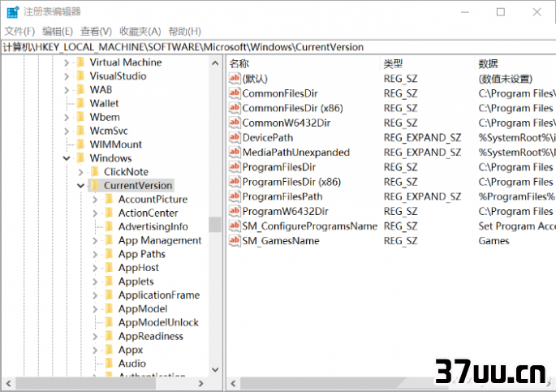Click the folder icon of Wallet key
Viewport: 556px width, 392px height.
tap(81, 103)
